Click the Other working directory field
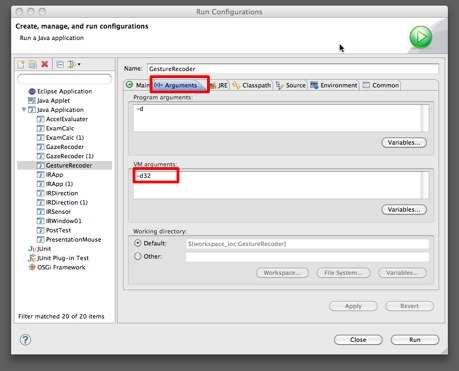 pos(307,257)
